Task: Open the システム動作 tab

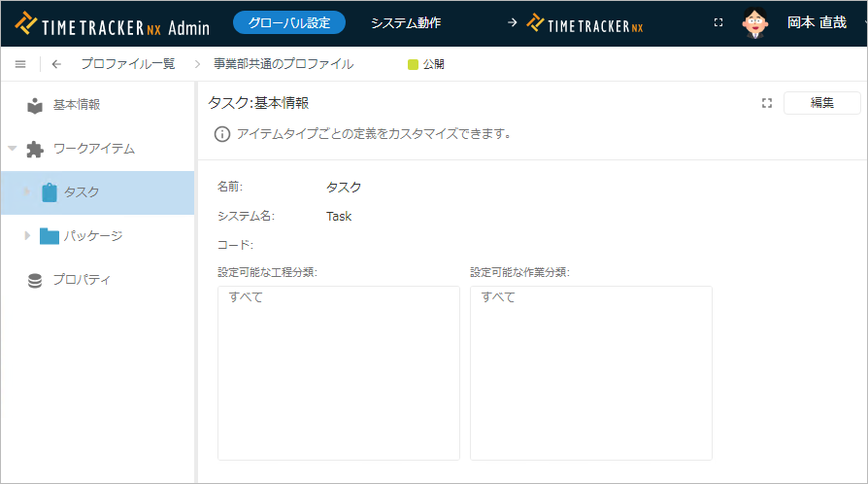Action: (405, 22)
